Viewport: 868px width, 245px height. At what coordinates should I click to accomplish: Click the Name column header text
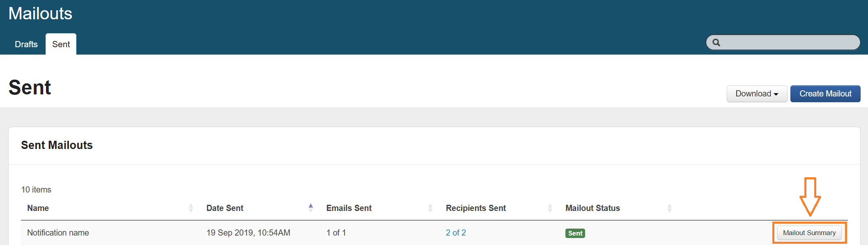pyautogui.click(x=38, y=208)
